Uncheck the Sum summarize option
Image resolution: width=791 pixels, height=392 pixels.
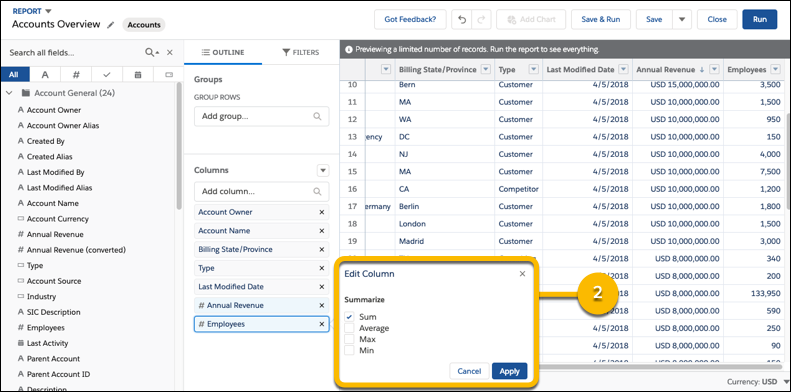click(x=349, y=317)
